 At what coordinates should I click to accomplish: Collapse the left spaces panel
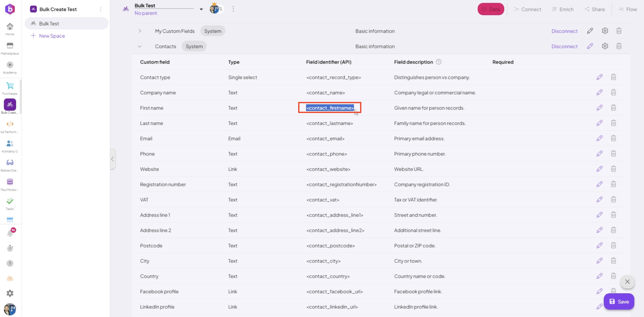click(x=112, y=159)
